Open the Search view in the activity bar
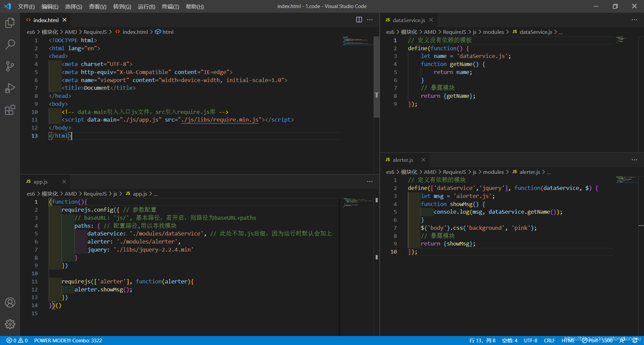The width and height of the screenshot is (644, 345). click(10, 44)
